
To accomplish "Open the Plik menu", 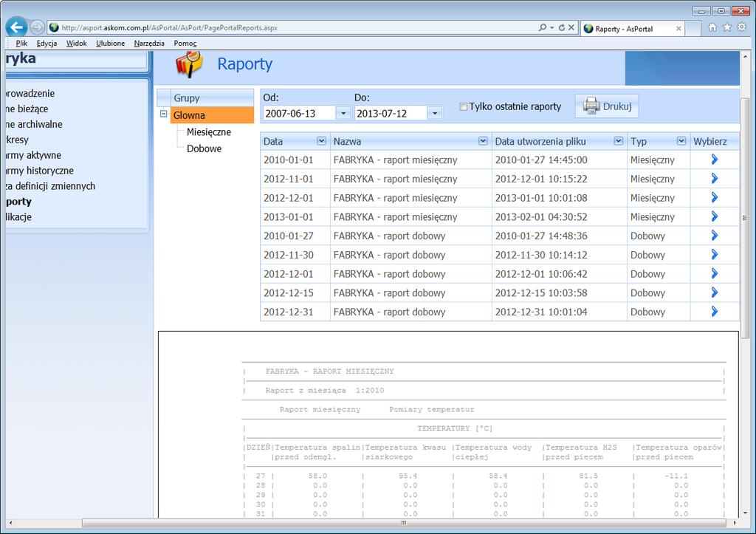I will 21,44.
